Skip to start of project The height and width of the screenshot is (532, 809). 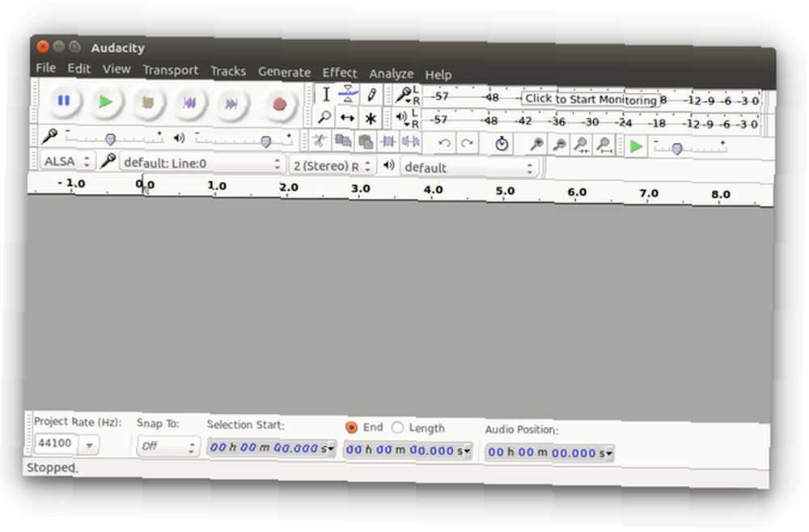(189, 103)
